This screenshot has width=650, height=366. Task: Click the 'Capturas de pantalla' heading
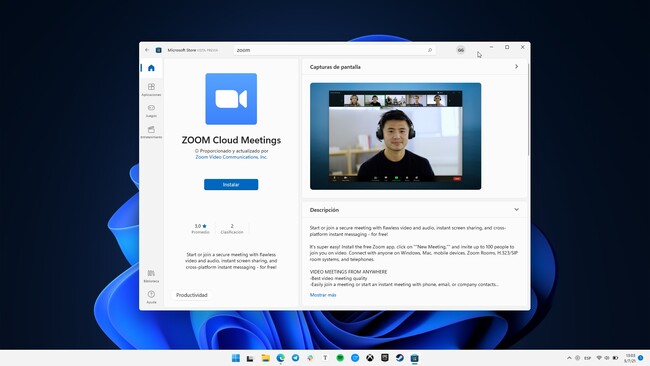(335, 67)
